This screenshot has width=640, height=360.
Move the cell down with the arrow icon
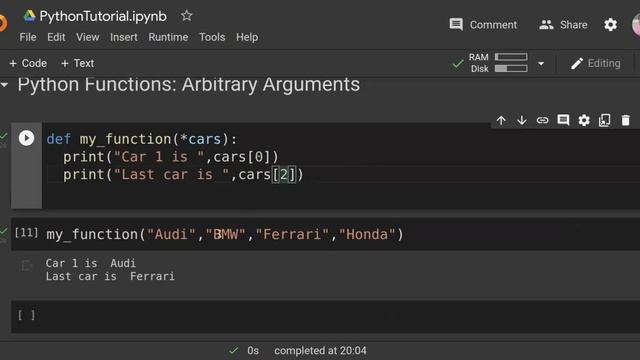click(x=522, y=120)
